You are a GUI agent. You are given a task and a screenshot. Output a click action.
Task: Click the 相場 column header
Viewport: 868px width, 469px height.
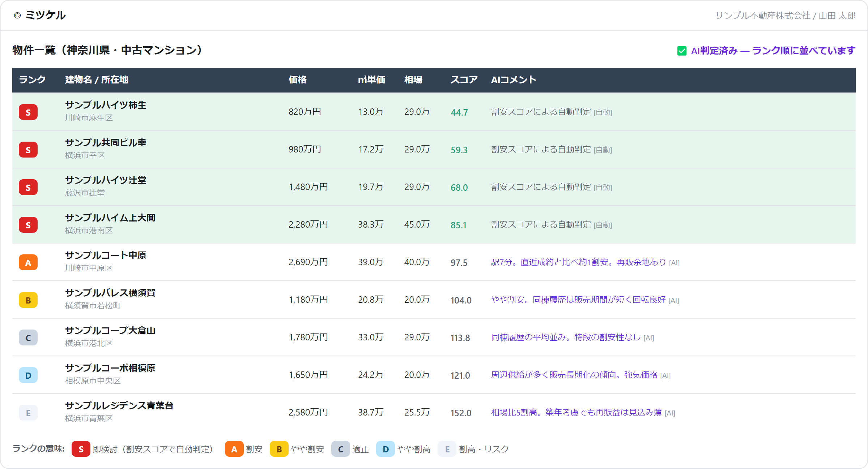[413, 79]
